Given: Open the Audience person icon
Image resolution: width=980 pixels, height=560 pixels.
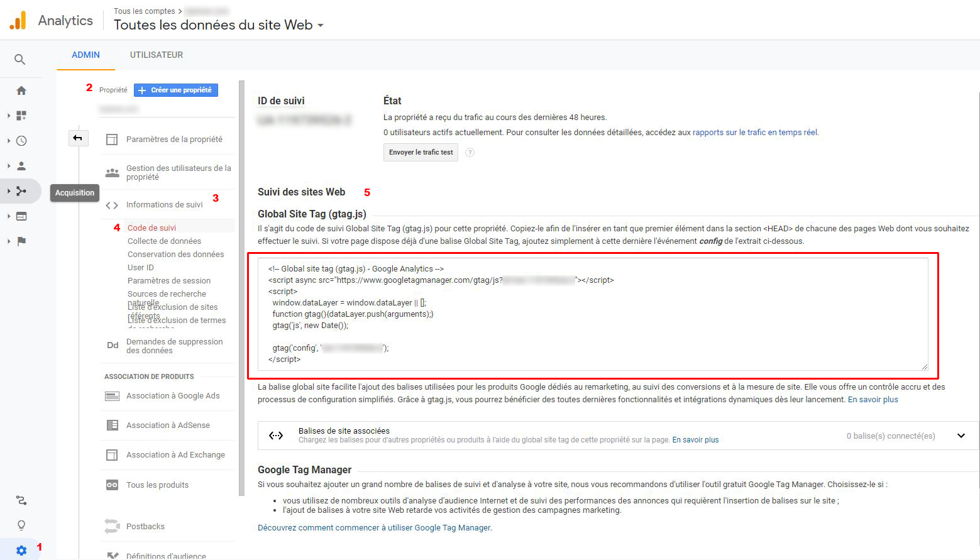Looking at the screenshot, I should click(x=21, y=166).
